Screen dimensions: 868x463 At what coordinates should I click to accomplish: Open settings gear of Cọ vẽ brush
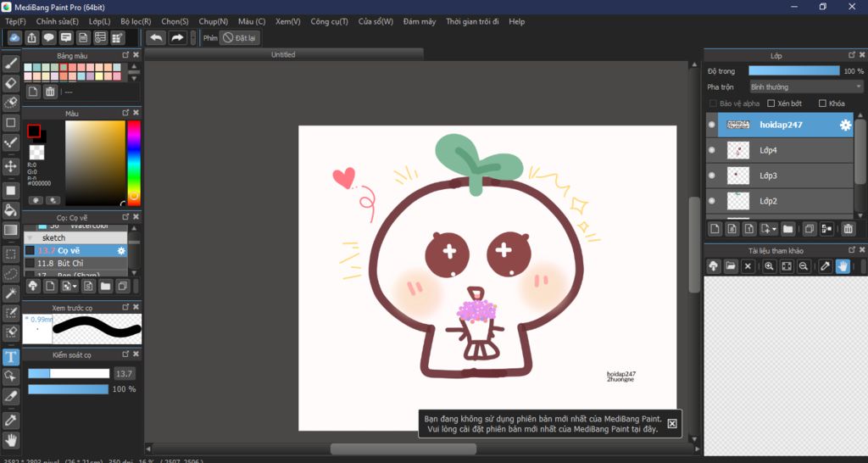pos(121,251)
